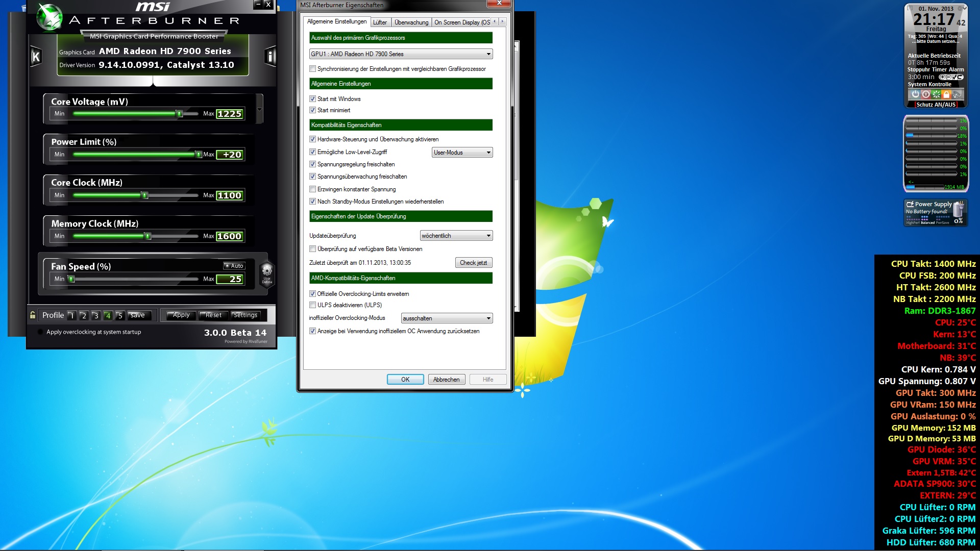Click the fan User Define gear
Viewport: 980px width, 551px height.
pyautogui.click(x=266, y=272)
